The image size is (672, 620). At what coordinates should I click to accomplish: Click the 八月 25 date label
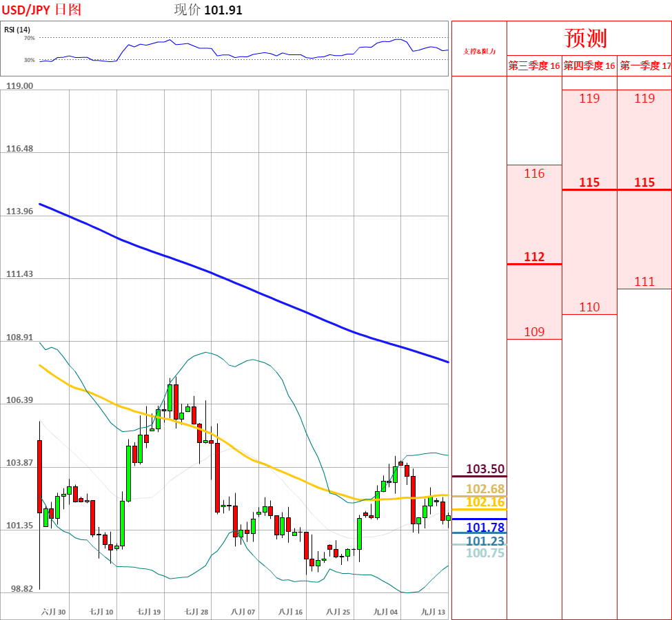tap(338, 612)
